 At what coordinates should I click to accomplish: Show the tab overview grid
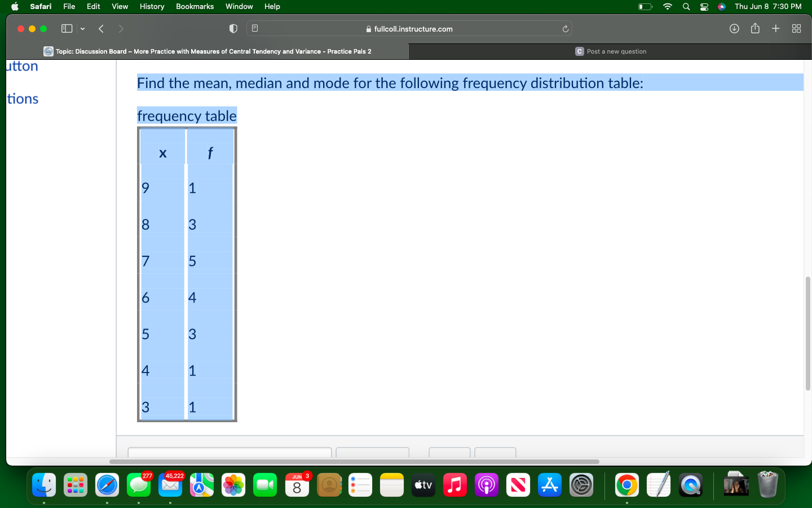point(796,28)
